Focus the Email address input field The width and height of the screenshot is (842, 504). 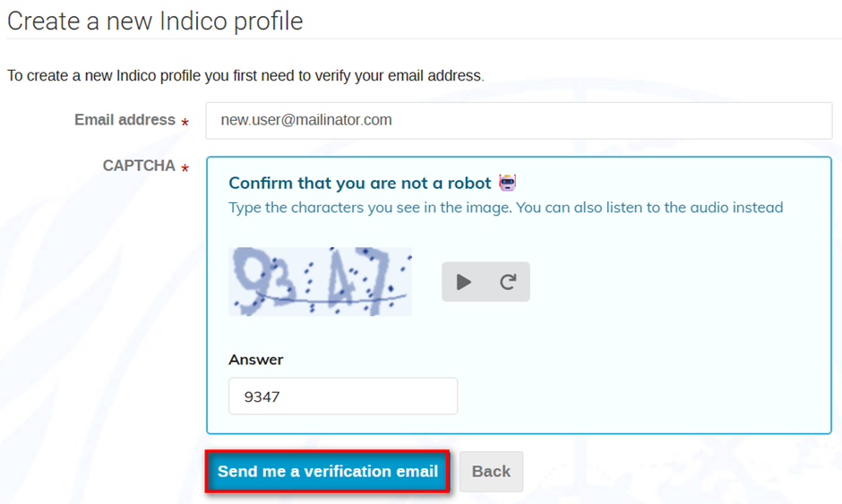coord(519,120)
